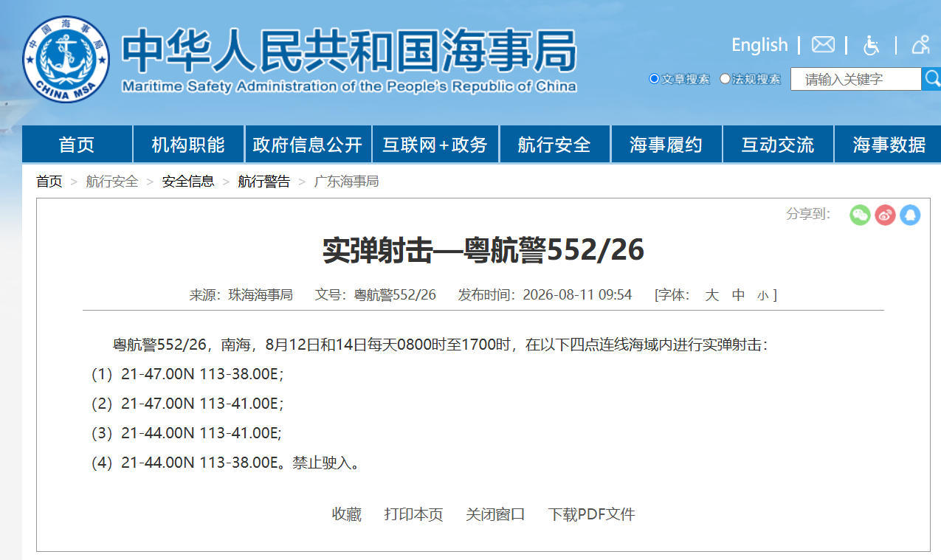Open the email envelope icon in header
Viewport: 941px width, 560px height.
pyautogui.click(x=823, y=45)
